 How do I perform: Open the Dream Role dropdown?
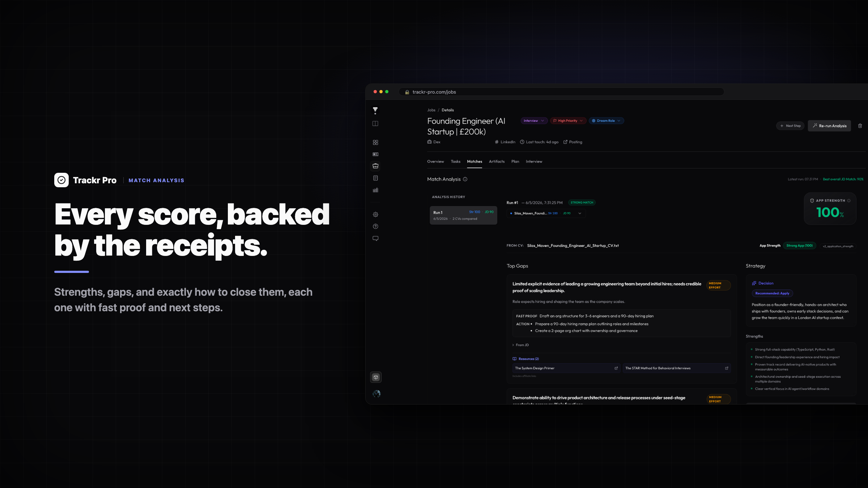click(x=606, y=121)
